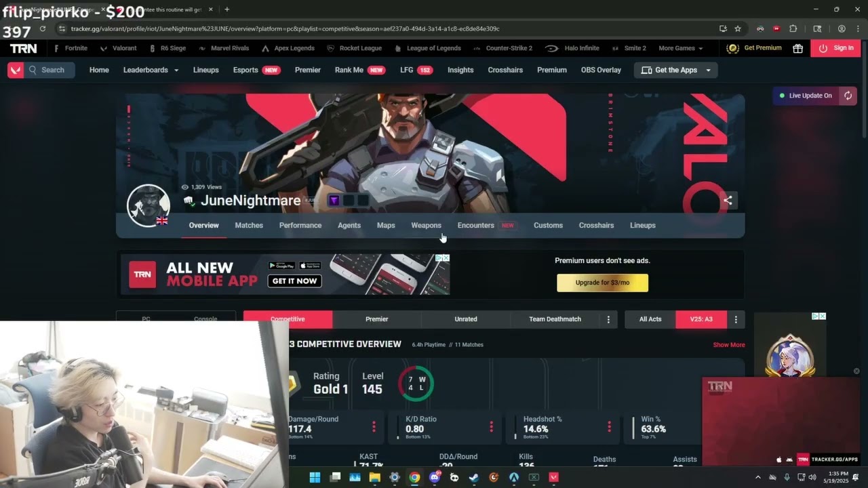Open a new browser tab
The width and height of the screenshot is (868, 488).
(226, 9)
